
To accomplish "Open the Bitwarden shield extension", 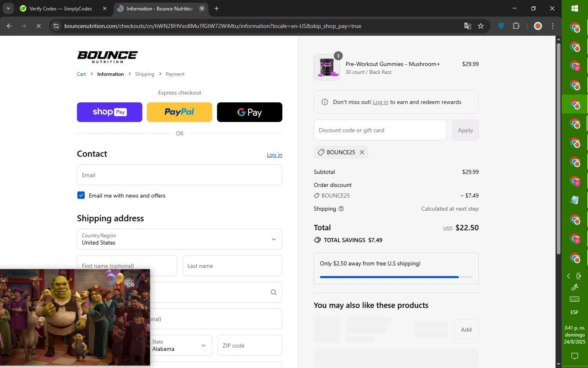I will coord(501,26).
